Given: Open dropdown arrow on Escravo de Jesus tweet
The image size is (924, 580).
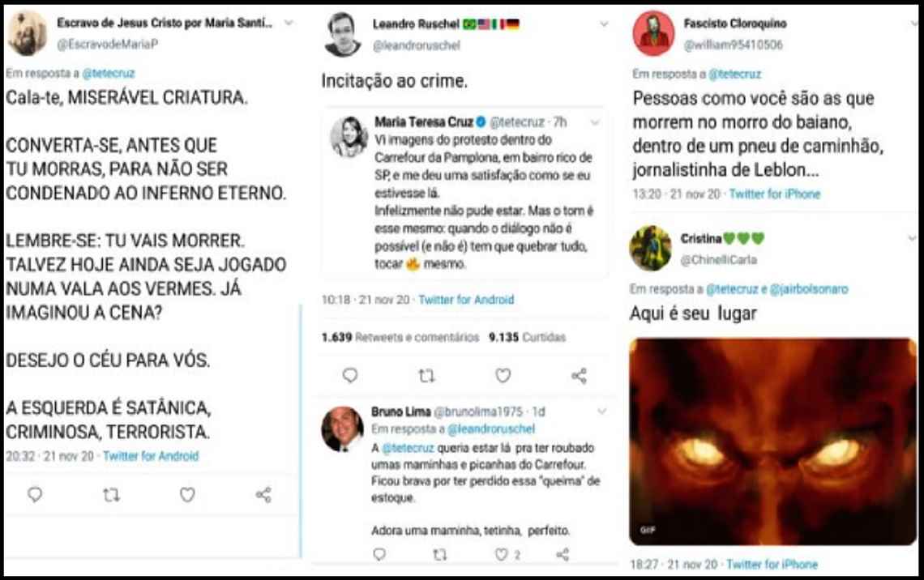Looking at the screenshot, I should (x=289, y=23).
